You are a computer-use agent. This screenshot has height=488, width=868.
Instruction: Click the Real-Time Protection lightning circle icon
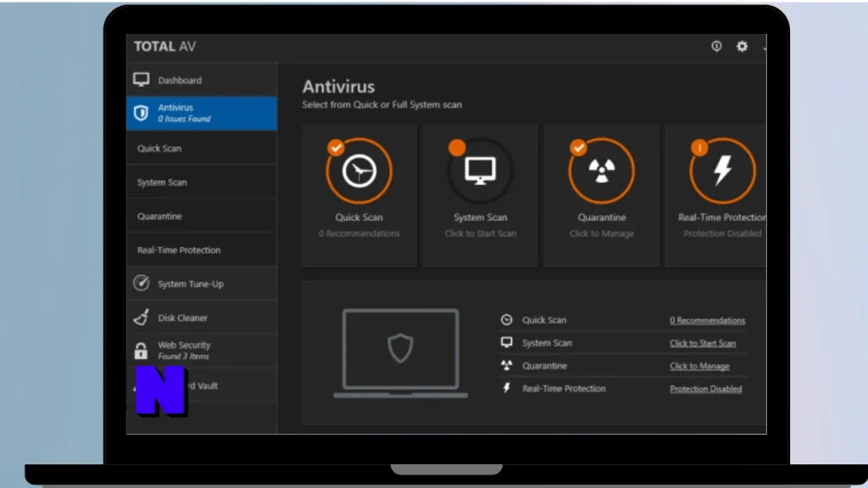[722, 171]
